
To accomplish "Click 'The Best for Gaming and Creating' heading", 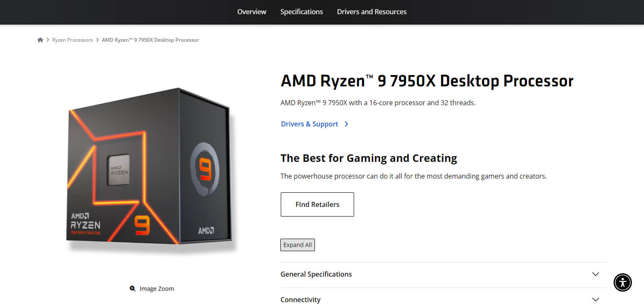I will (369, 158).
